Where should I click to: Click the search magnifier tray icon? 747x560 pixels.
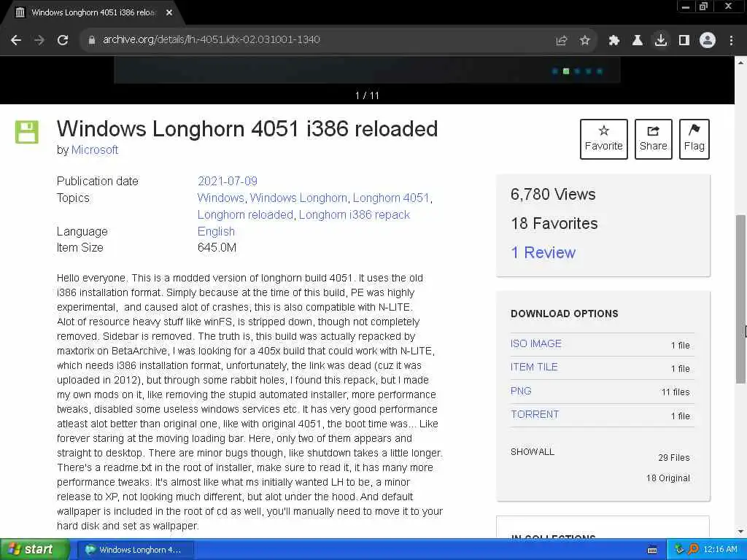[693, 550]
